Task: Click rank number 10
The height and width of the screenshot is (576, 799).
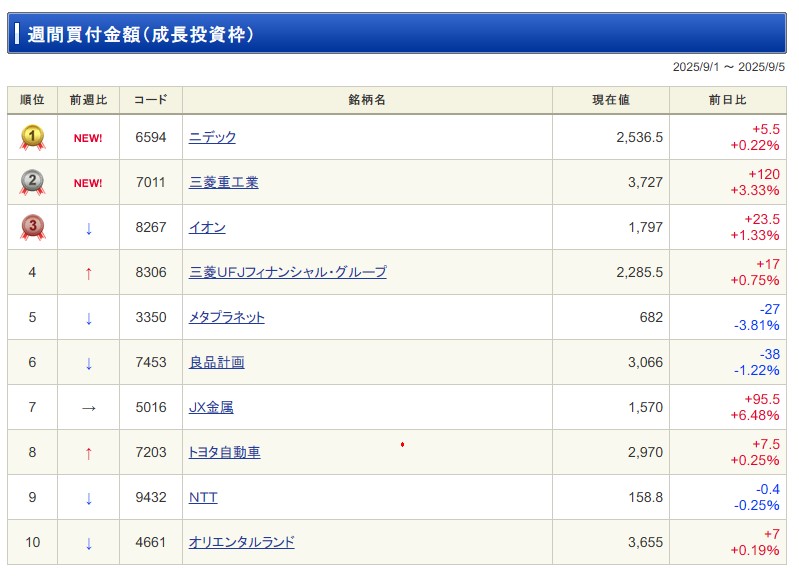Action: coord(33,542)
